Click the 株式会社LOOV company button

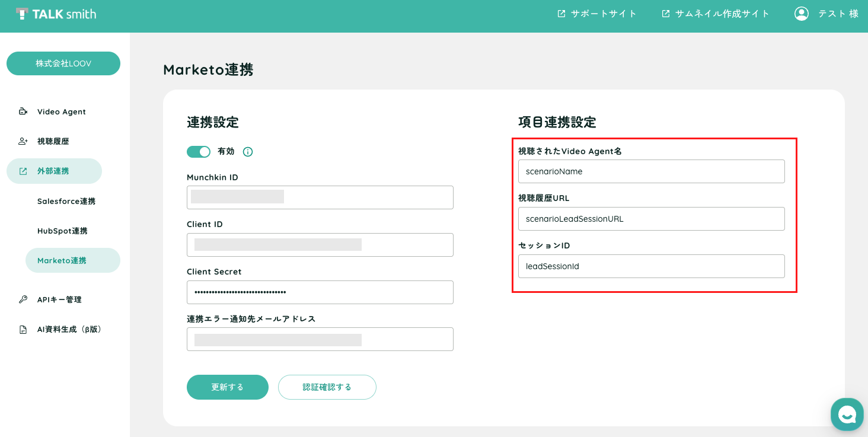(x=63, y=63)
